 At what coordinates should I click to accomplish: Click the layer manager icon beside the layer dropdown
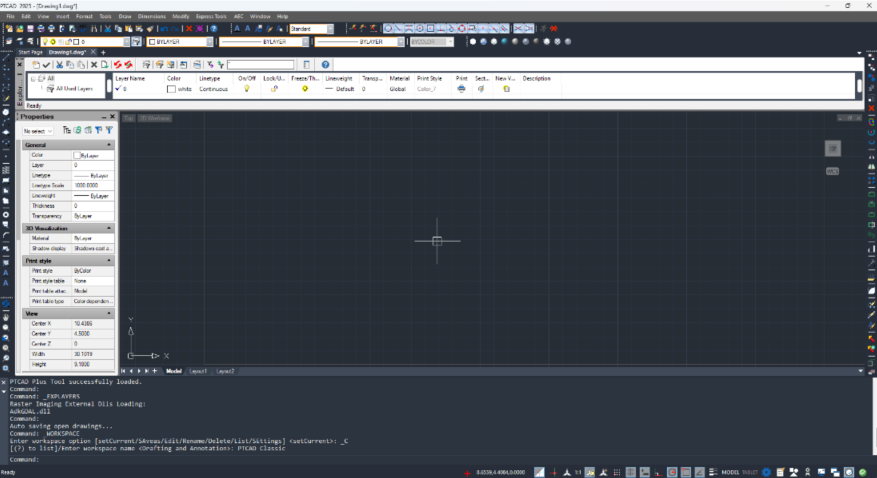[x=136, y=41]
